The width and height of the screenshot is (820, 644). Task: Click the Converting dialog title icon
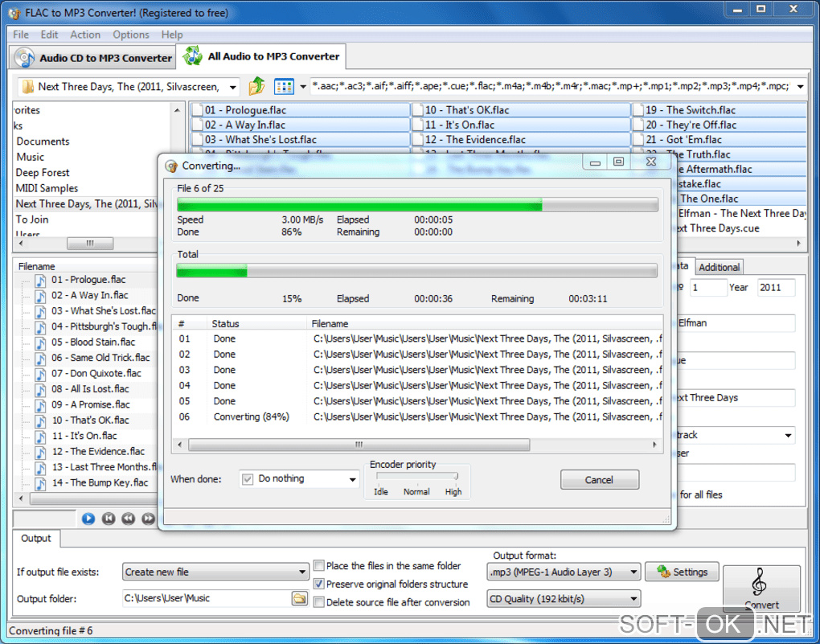coord(171,166)
